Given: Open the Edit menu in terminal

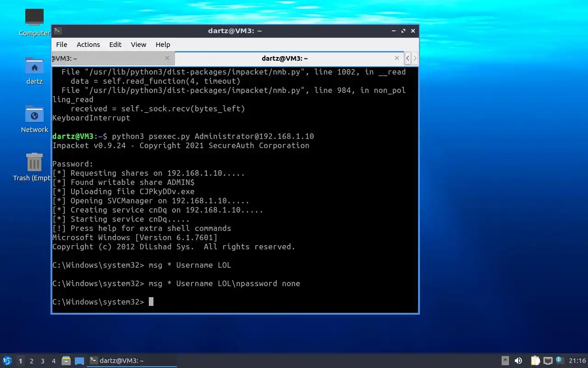Looking at the screenshot, I should pos(115,45).
